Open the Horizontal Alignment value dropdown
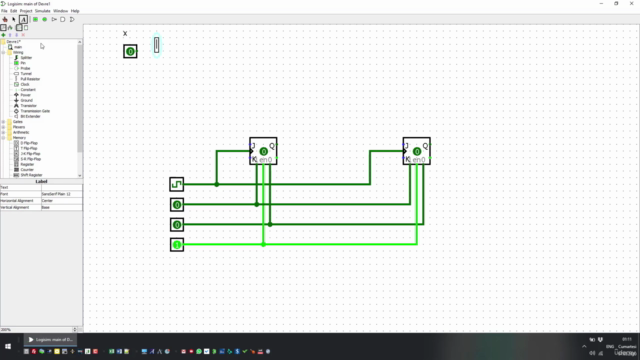The width and height of the screenshot is (640, 360). (x=62, y=201)
